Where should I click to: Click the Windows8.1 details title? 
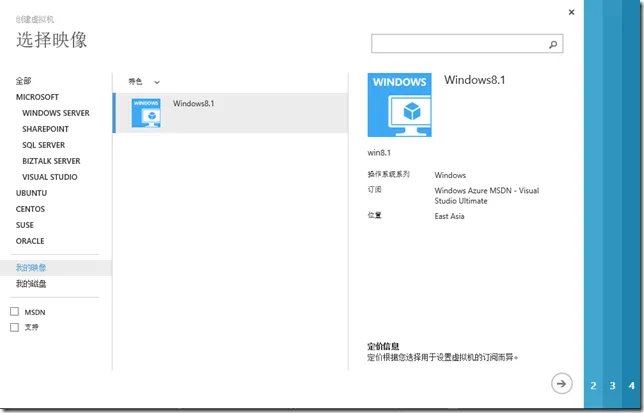point(474,80)
